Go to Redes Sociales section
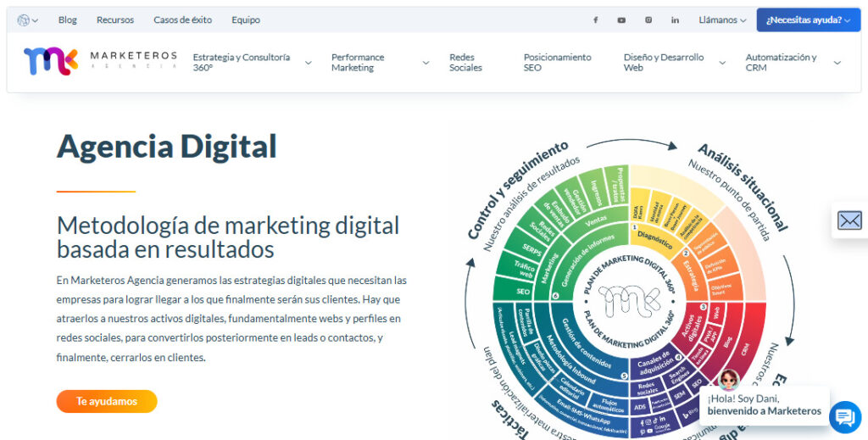This screenshot has width=868, height=440. point(465,63)
